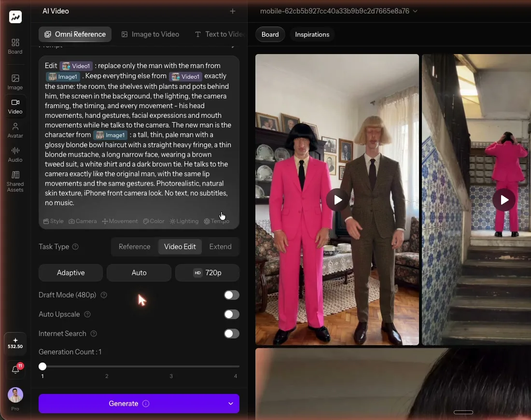Open the Avatar sidebar section
Viewport: 531px width, 420px height.
(15, 130)
